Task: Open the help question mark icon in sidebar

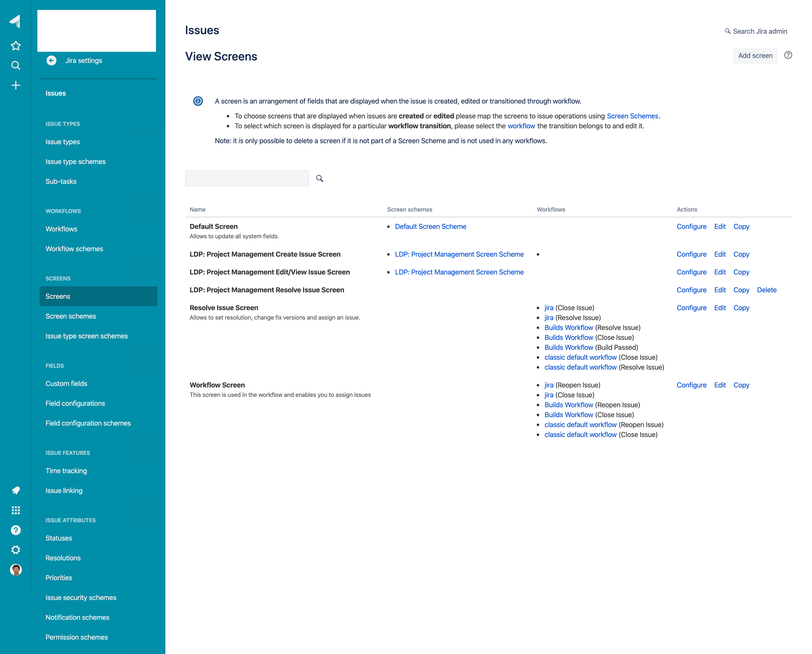Action: pos(15,530)
